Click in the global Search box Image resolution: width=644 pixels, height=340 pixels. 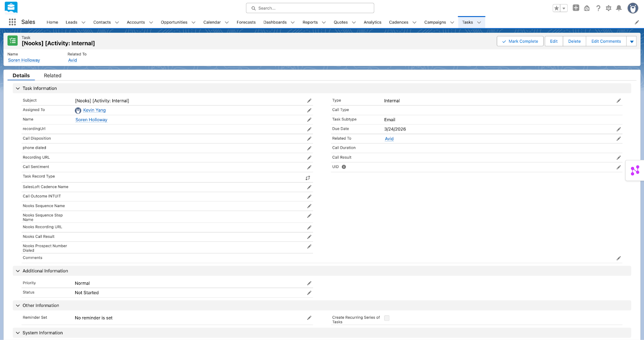310,8
